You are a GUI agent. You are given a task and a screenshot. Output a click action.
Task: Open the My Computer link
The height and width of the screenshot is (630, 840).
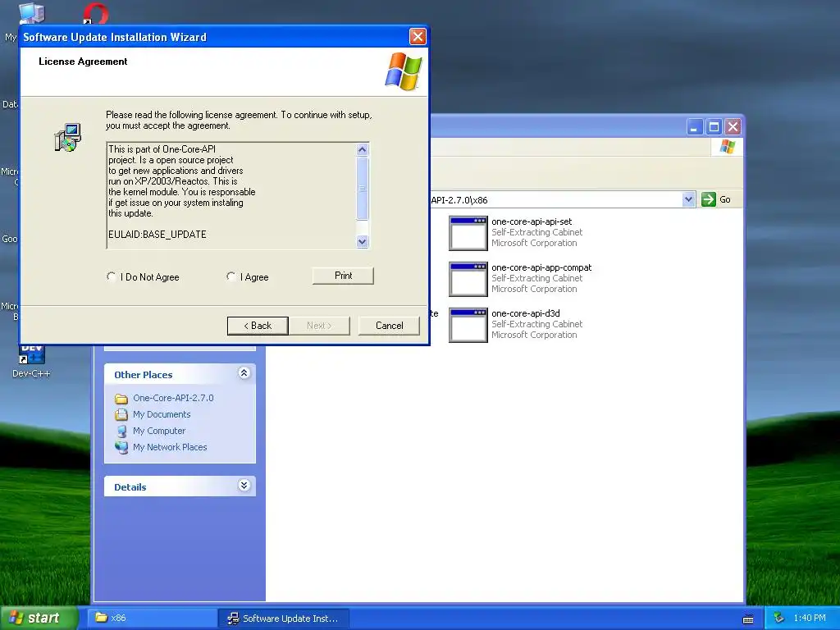coord(159,431)
